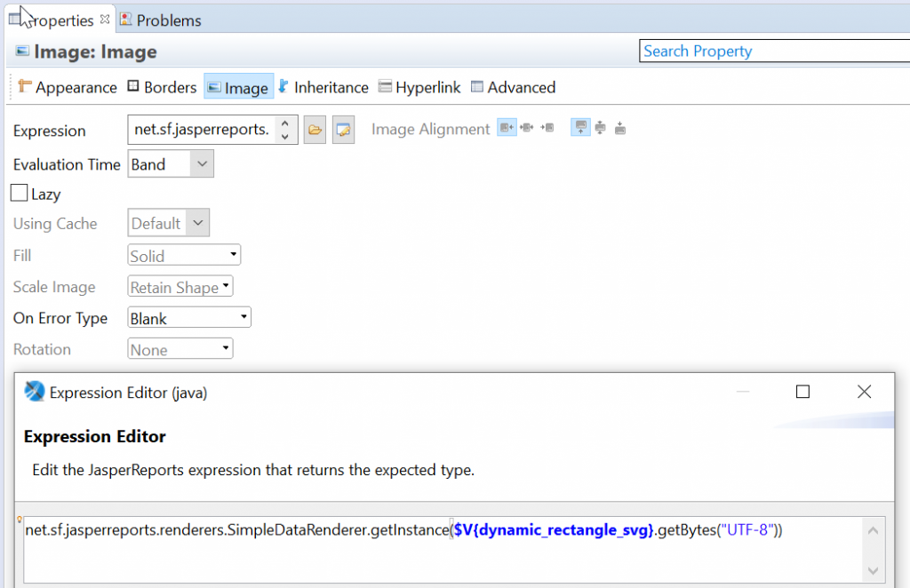
Task: Open the file browser for the image expression
Action: [315, 128]
